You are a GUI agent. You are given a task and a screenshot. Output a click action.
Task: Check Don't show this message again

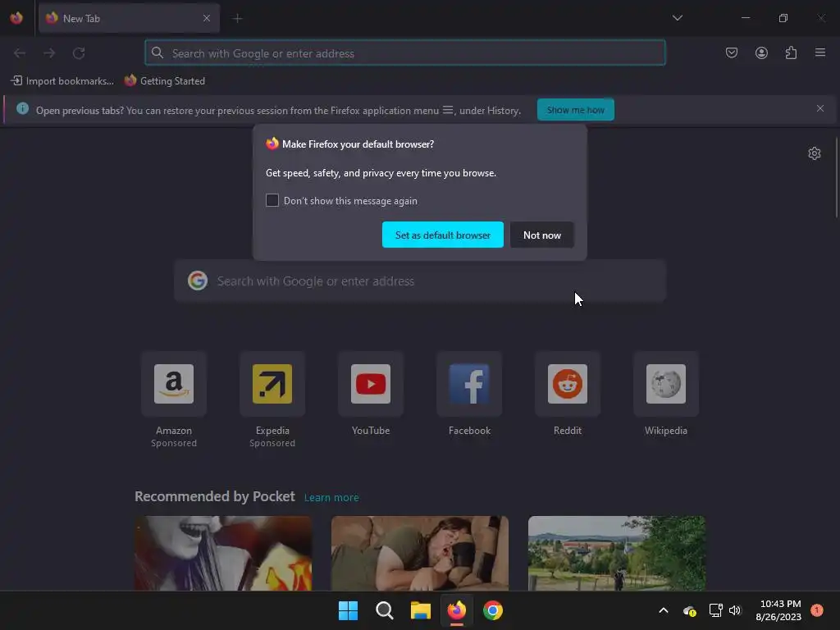coord(272,200)
